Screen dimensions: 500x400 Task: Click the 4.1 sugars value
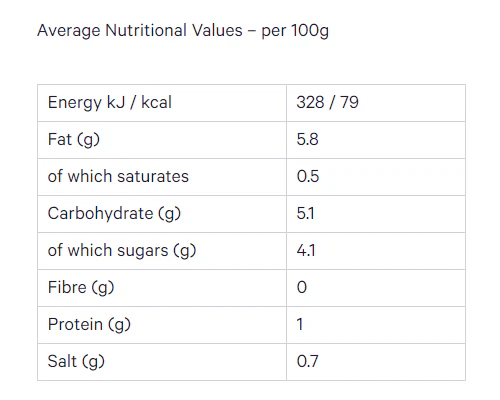pyautogui.click(x=306, y=250)
